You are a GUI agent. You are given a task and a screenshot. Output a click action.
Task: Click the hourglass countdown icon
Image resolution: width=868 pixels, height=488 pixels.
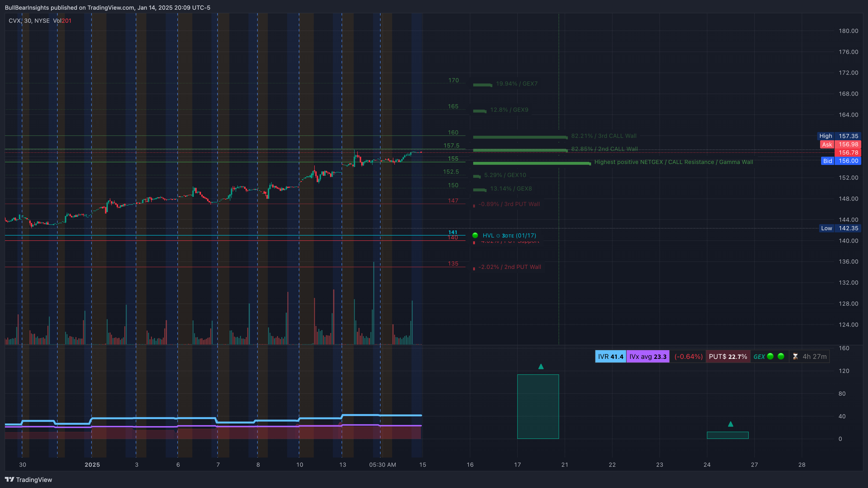click(x=796, y=356)
